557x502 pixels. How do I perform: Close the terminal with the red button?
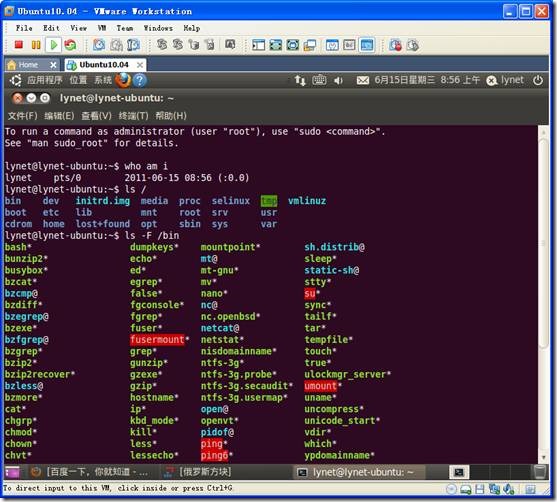(17, 98)
